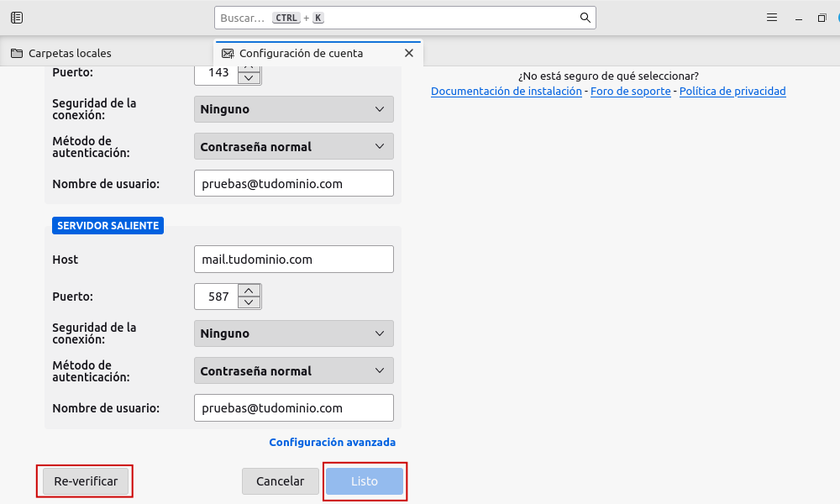Click the Cancelar button
The image size is (840, 504).
pos(280,481)
